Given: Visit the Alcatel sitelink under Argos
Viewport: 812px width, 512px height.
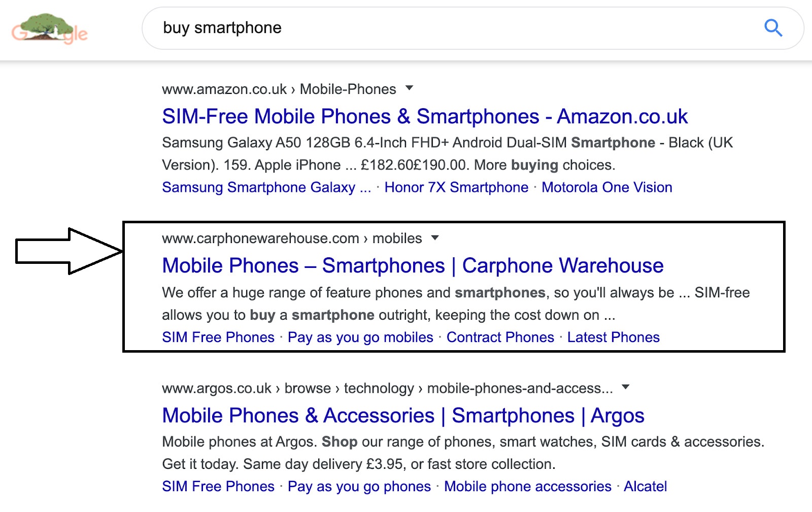Looking at the screenshot, I should tap(645, 487).
